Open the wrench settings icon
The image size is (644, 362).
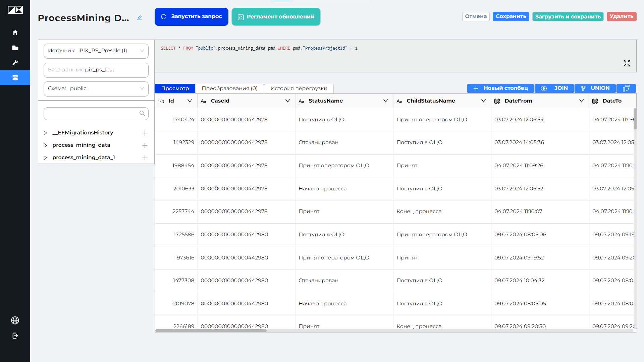15,63
